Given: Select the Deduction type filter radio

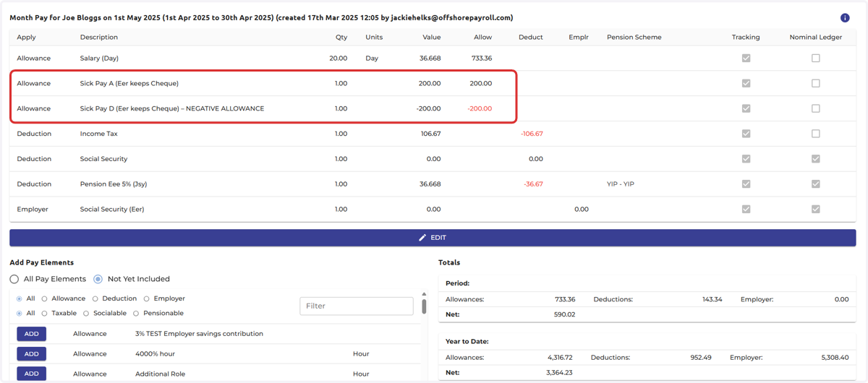Looking at the screenshot, I should [x=95, y=298].
